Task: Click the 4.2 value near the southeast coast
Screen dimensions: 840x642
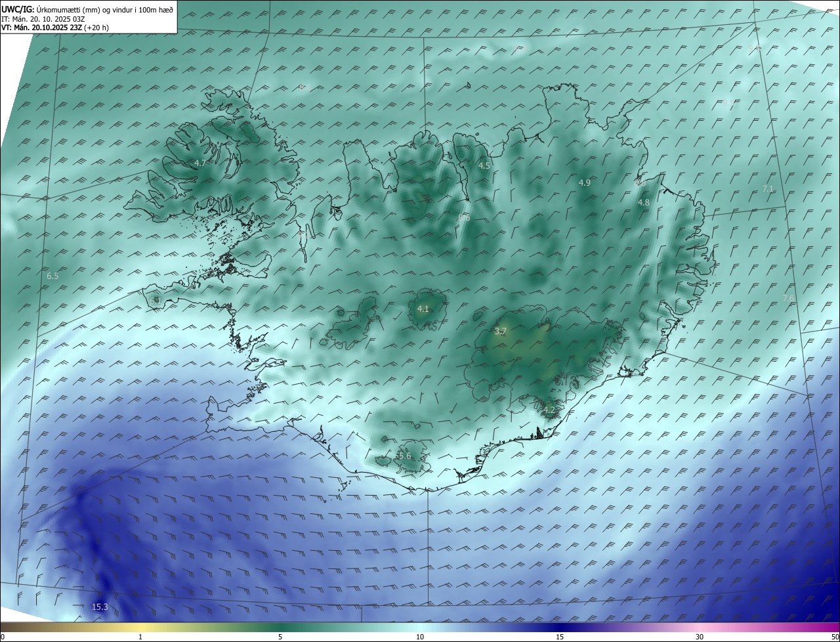Action: pos(549,410)
